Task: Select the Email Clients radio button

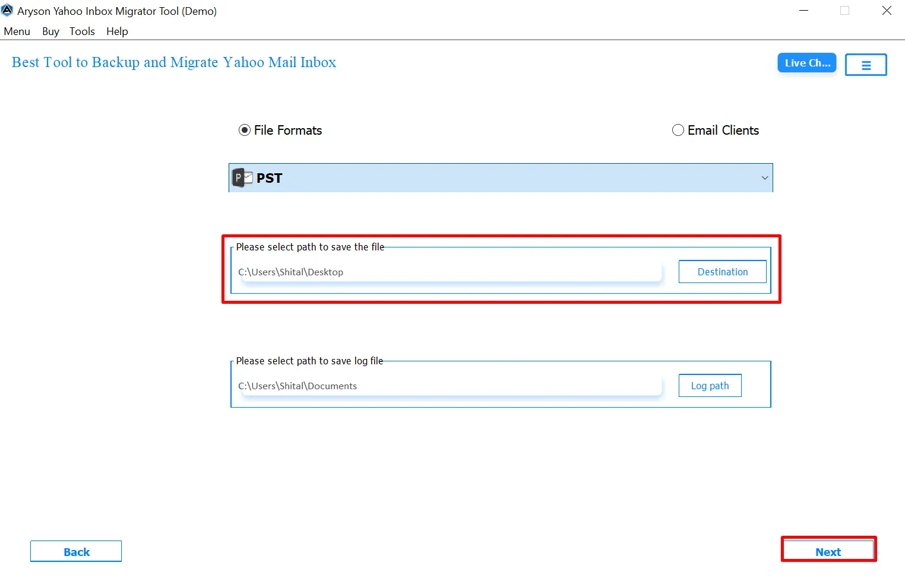Action: pyautogui.click(x=678, y=130)
